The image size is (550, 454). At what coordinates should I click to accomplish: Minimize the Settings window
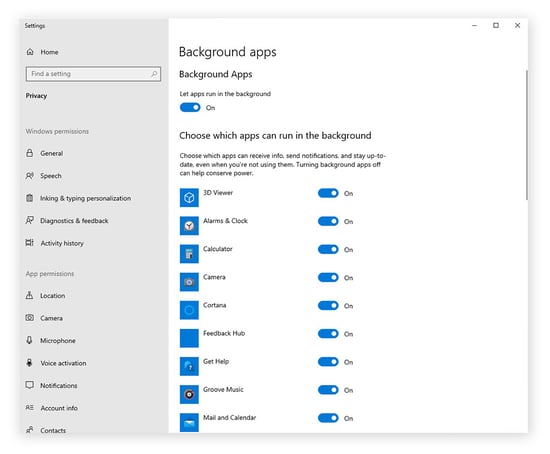click(475, 25)
